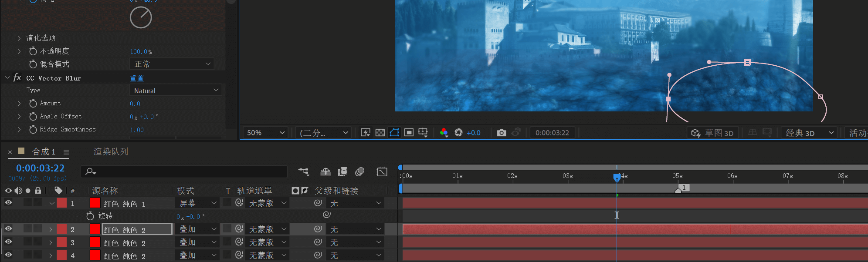This screenshot has width=868, height=262.
Task: Click parent pick whip of layer 4
Action: click(318, 255)
